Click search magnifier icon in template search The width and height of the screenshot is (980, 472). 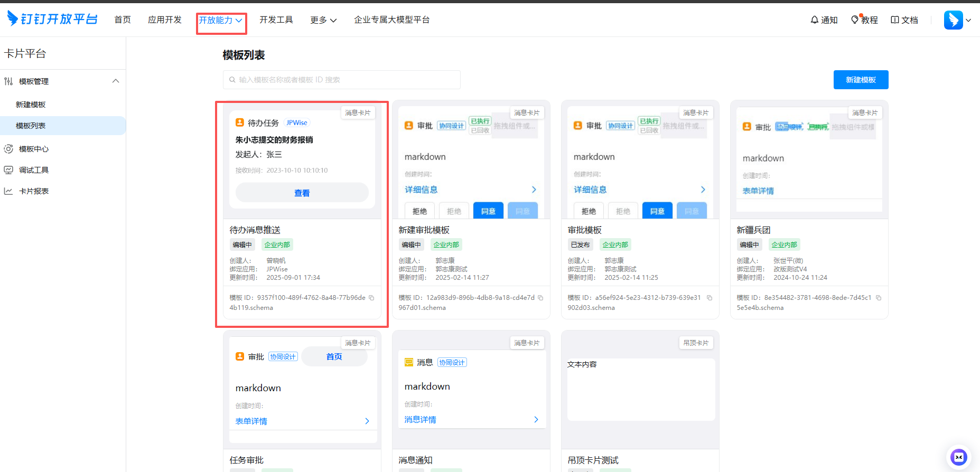[232, 80]
